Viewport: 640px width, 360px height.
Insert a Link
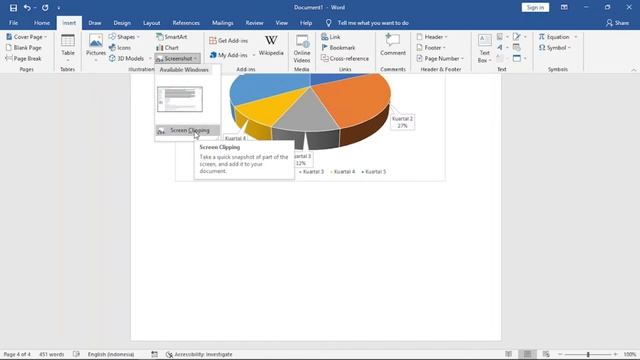331,37
